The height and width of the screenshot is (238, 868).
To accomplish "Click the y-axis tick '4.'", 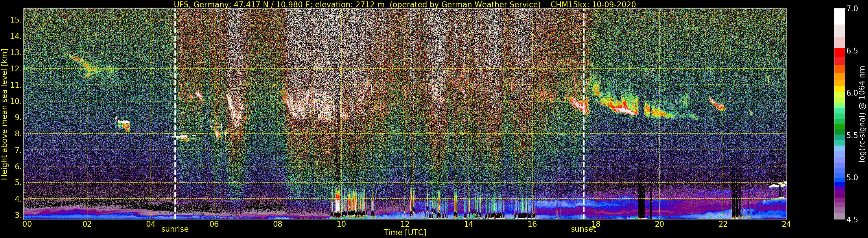I will [18, 199].
